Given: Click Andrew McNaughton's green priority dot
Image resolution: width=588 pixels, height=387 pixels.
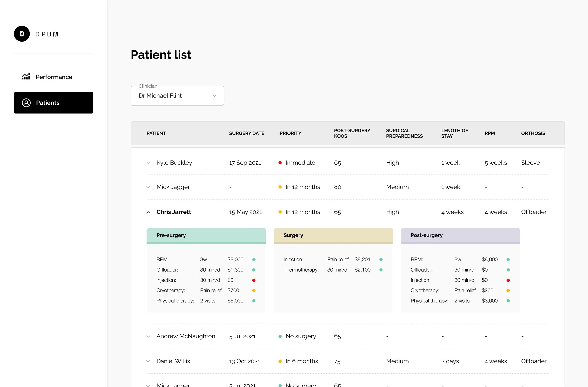Looking at the screenshot, I should (x=280, y=336).
